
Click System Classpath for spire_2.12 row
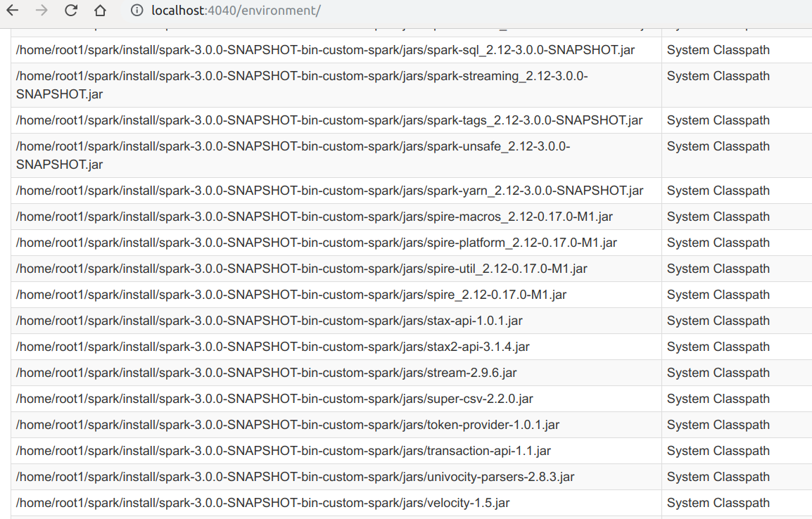[x=718, y=295]
